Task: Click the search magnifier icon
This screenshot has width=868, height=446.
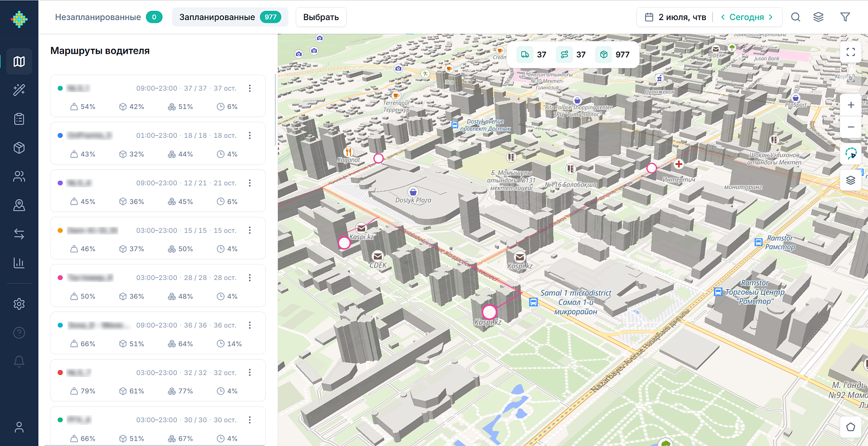Action: (795, 17)
